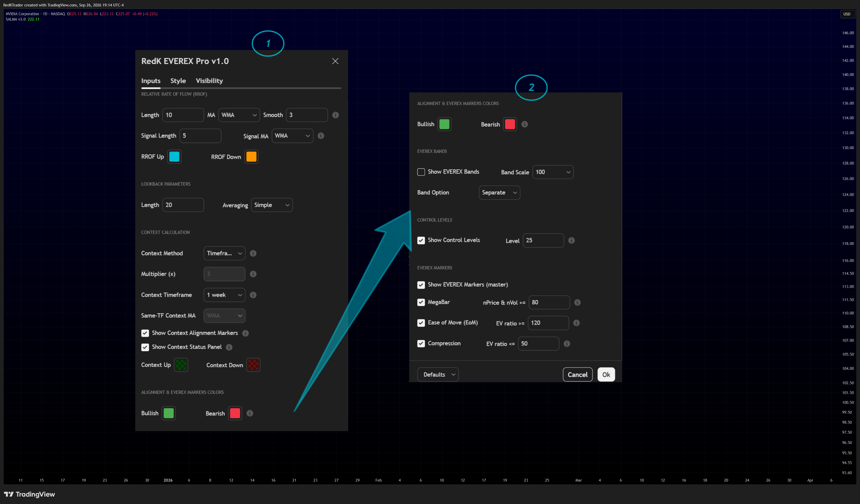Toggle Show EVEREX Markers (master) checkbox
860x504 pixels.
pyautogui.click(x=421, y=285)
